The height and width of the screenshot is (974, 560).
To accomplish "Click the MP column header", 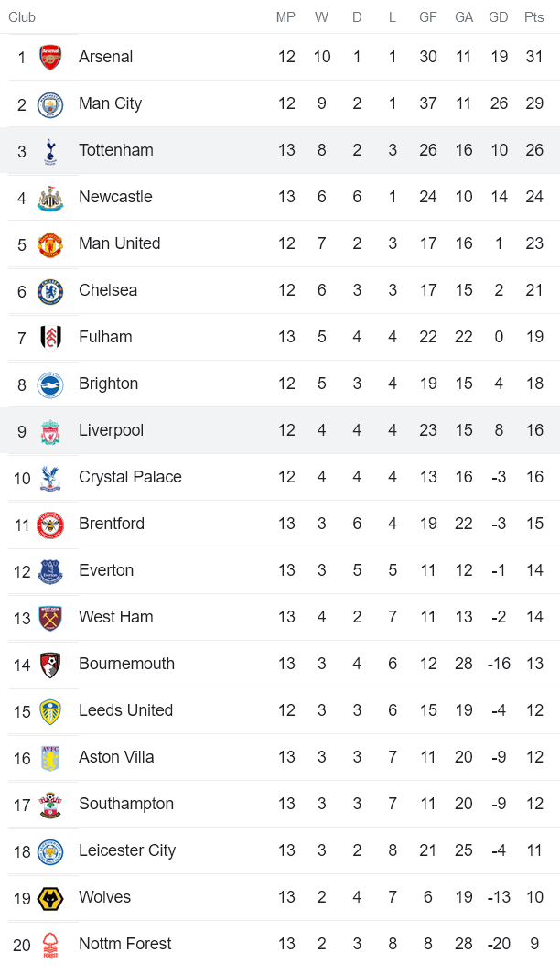I will (x=285, y=17).
